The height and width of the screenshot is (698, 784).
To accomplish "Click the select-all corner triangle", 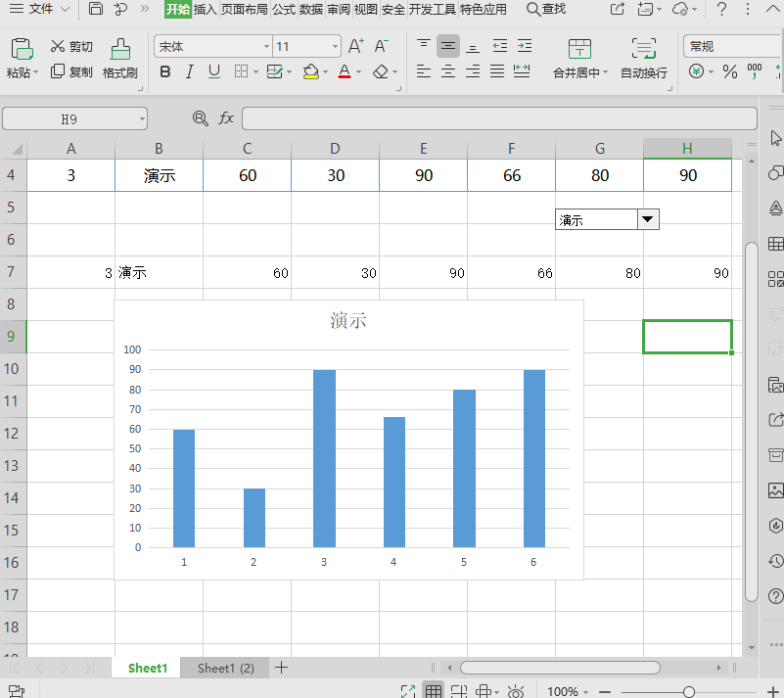I will [x=17, y=149].
